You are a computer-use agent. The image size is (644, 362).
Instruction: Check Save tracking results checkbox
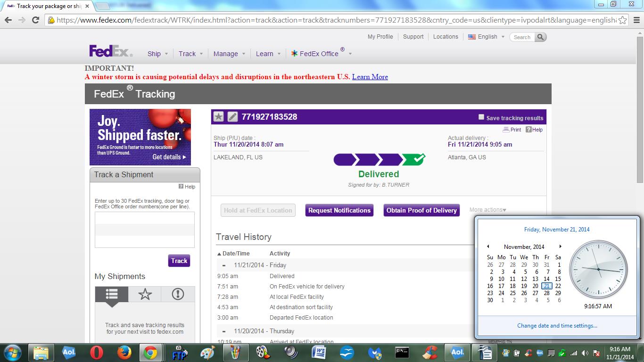click(x=481, y=117)
